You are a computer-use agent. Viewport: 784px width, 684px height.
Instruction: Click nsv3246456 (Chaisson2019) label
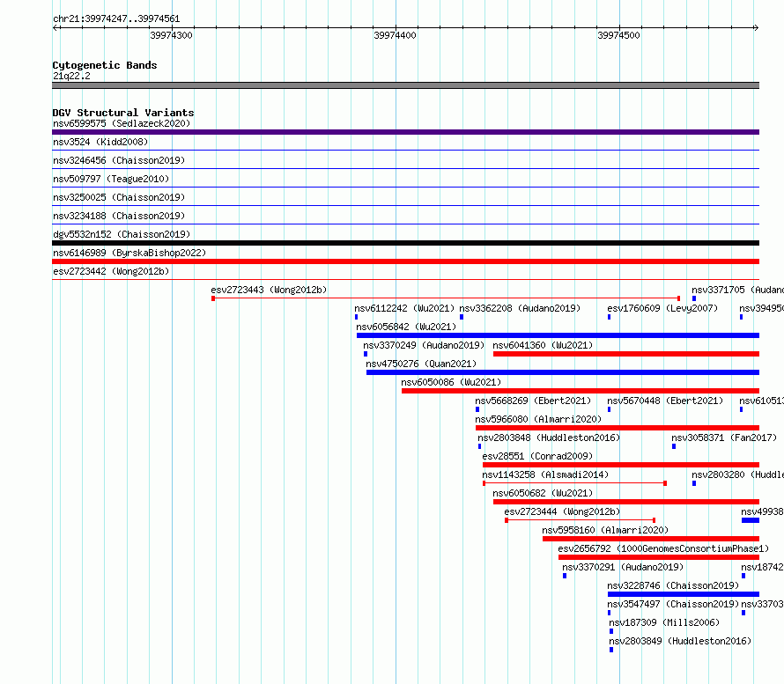click(x=119, y=160)
